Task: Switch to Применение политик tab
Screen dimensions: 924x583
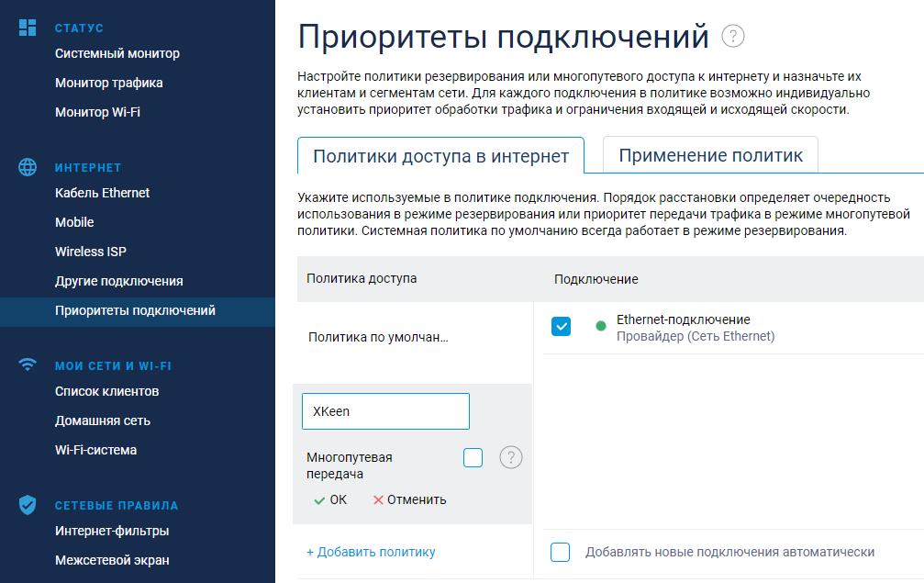Action: click(710, 156)
